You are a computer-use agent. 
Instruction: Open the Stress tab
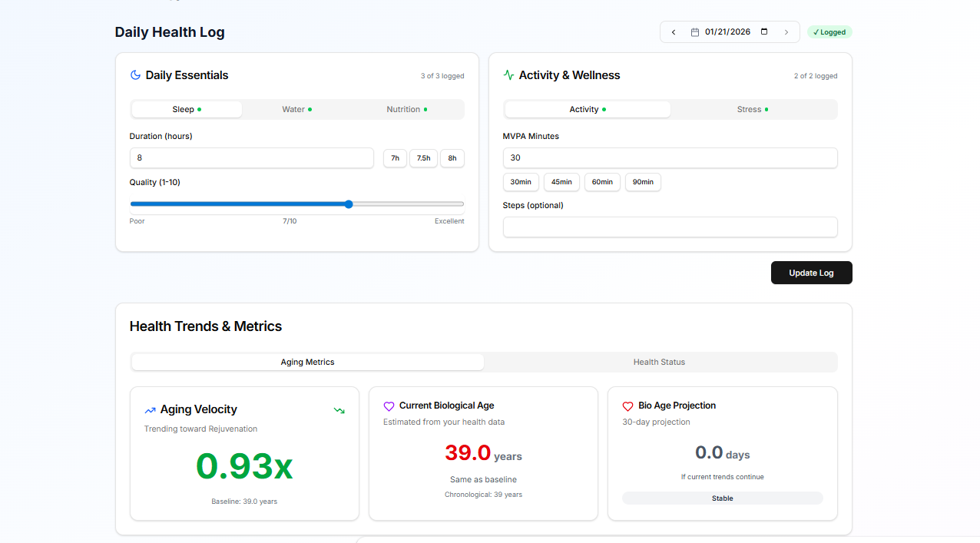(752, 110)
